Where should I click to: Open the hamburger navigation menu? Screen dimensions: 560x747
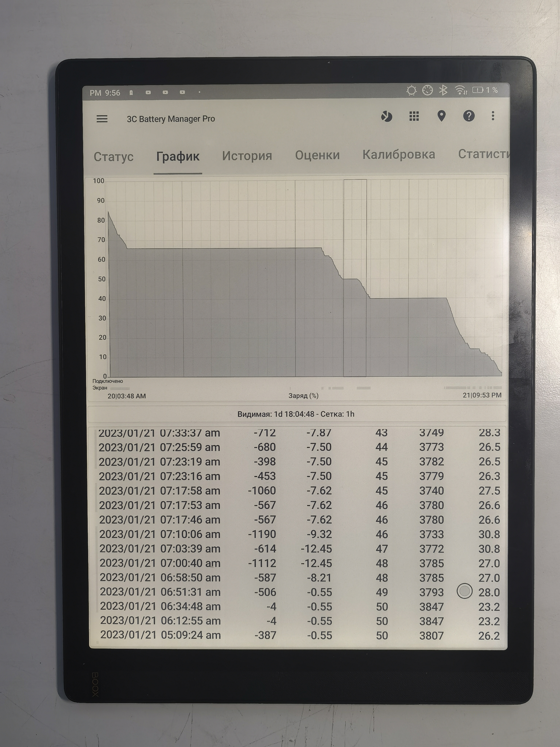102,119
